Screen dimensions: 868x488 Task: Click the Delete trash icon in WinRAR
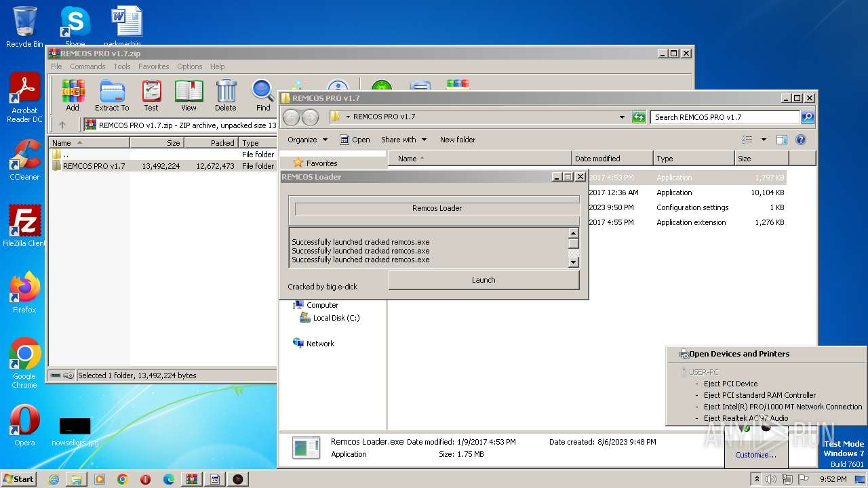point(226,96)
